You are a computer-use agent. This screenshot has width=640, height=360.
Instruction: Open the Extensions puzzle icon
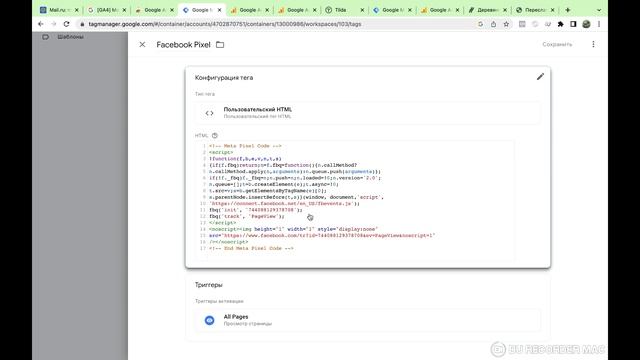[560, 24]
